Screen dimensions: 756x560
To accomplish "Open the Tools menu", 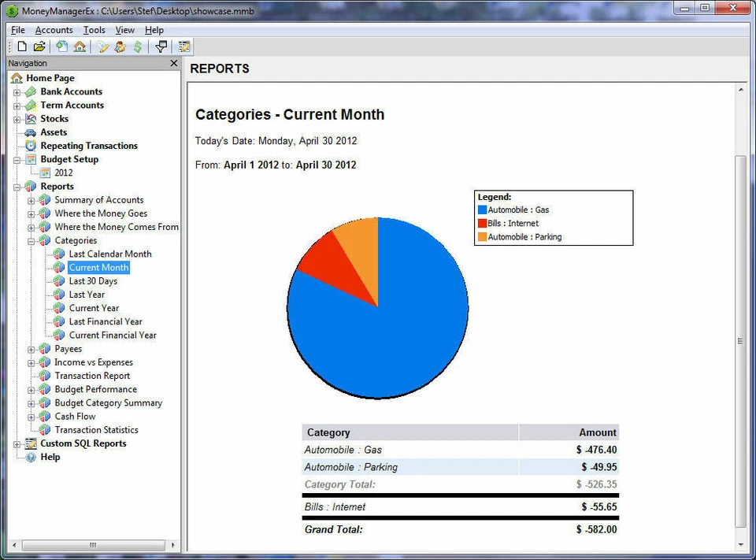I will (94, 30).
